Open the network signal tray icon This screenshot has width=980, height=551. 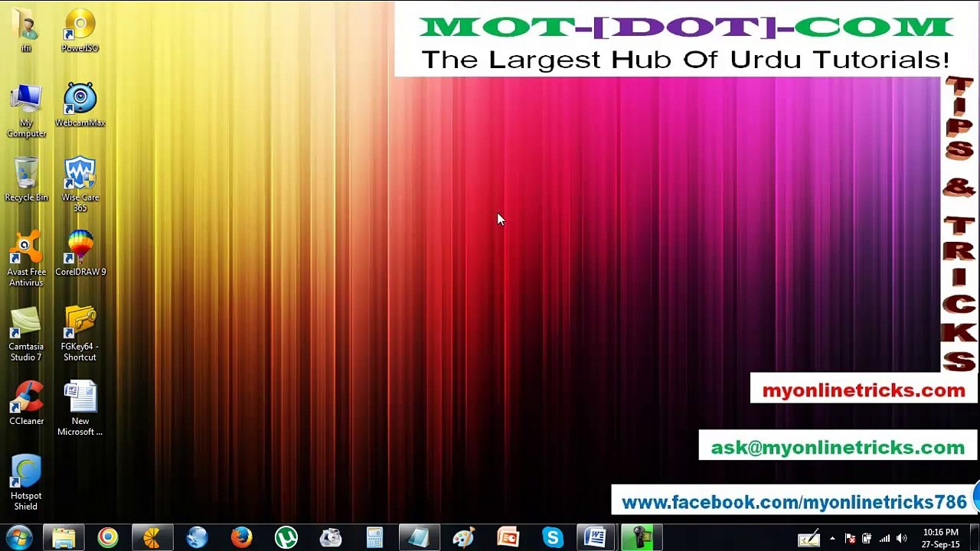tap(884, 539)
